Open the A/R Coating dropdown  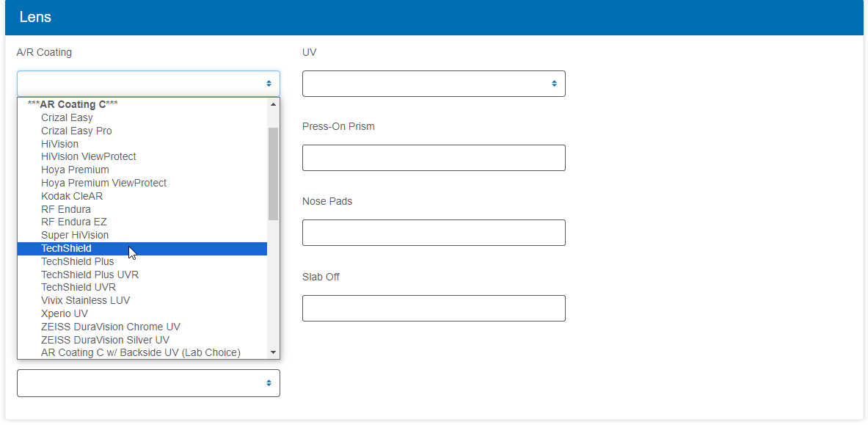[148, 84]
